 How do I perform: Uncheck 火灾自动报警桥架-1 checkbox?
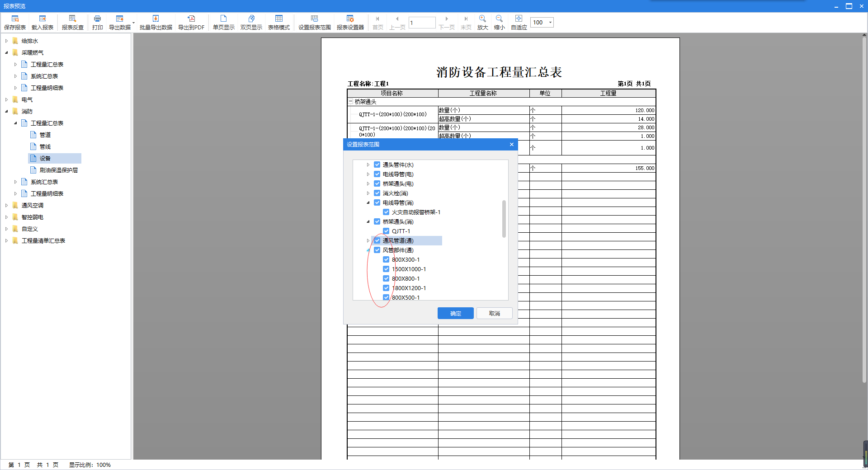point(386,212)
